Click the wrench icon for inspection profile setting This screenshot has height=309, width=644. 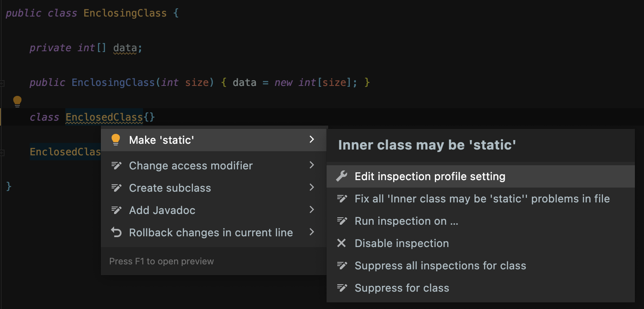coord(342,176)
